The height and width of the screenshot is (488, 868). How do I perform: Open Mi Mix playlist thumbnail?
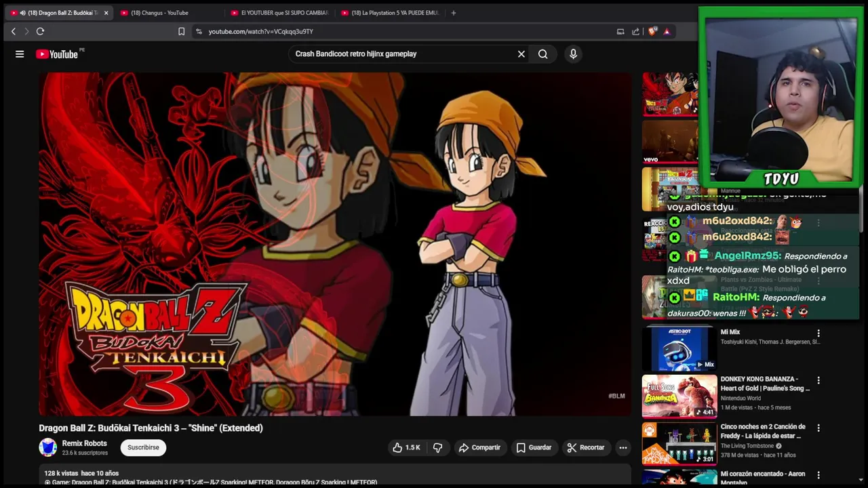point(679,349)
